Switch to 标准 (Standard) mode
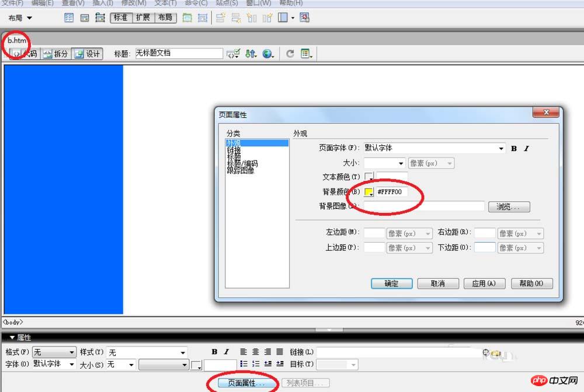The image size is (584, 392). (x=121, y=17)
